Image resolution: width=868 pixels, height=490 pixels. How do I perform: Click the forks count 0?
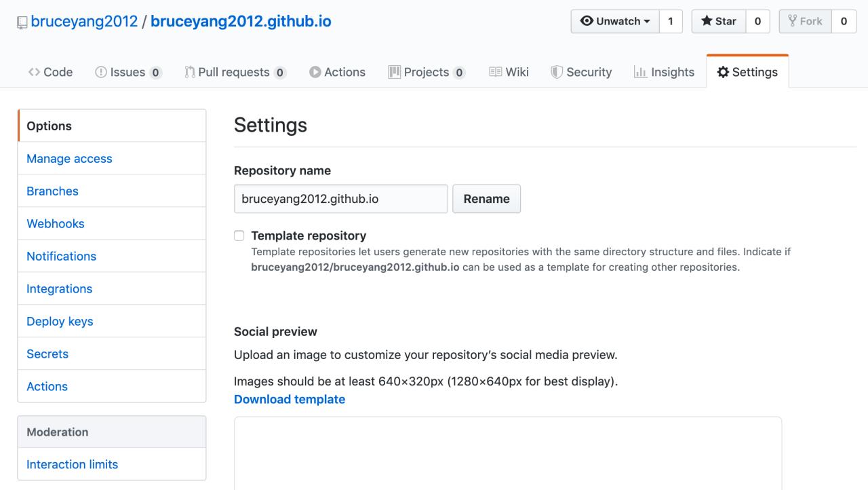click(x=844, y=21)
